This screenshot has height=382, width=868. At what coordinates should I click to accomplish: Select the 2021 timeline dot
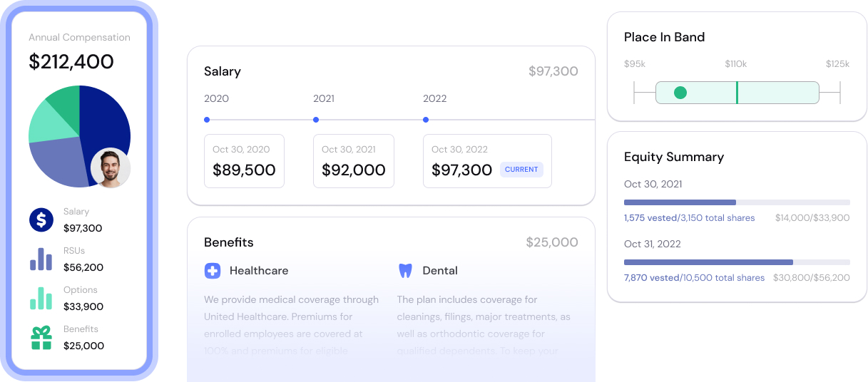[316, 120]
